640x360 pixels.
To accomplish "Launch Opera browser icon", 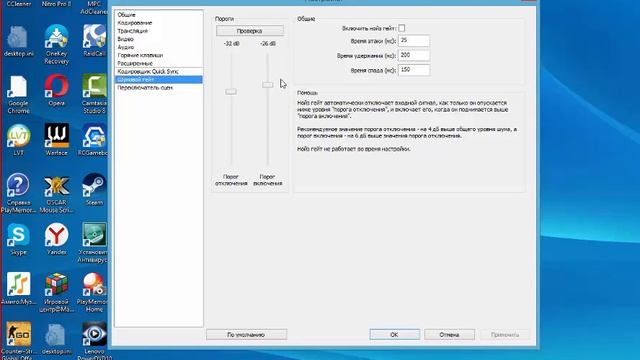I will [56, 90].
